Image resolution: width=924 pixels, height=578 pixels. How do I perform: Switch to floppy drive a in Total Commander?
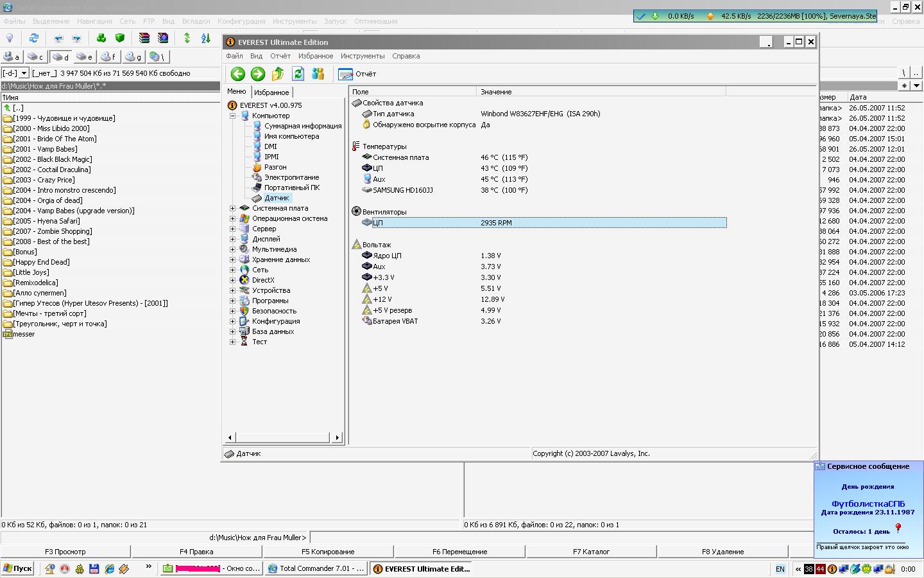coord(12,57)
